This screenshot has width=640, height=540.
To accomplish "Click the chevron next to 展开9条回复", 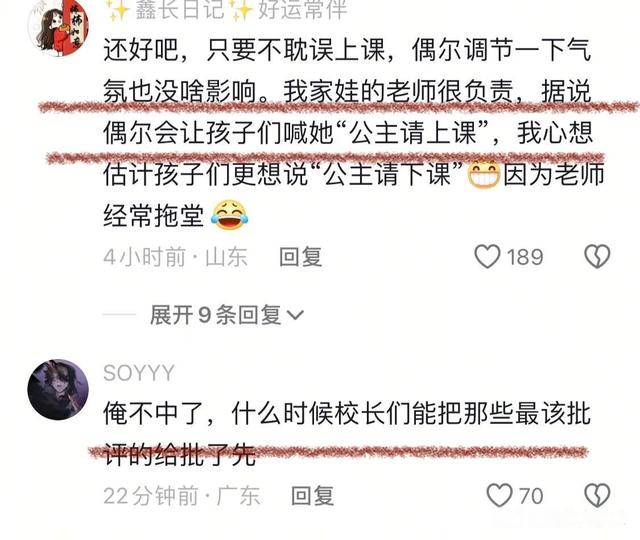I will click(295, 315).
